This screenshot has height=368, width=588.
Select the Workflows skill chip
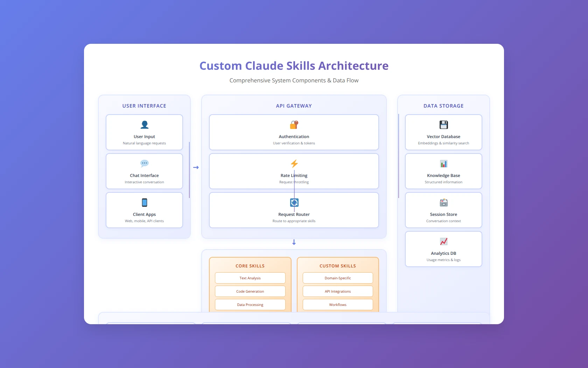(x=338, y=305)
